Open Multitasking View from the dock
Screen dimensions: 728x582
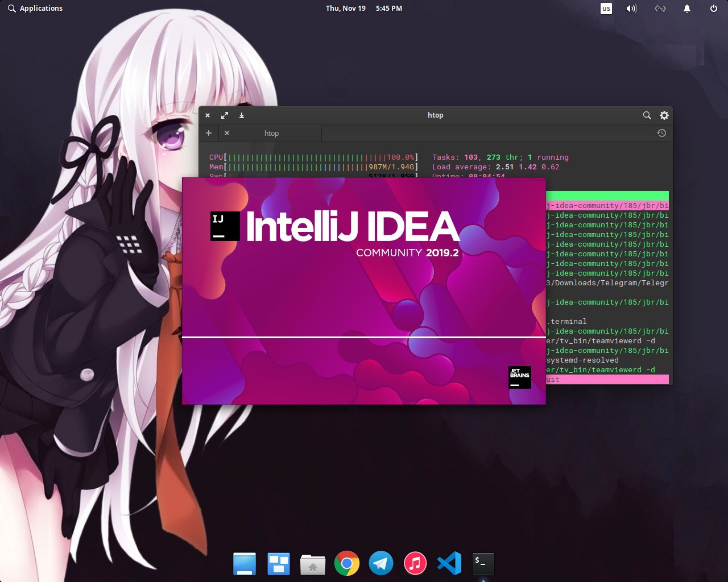tap(279, 564)
